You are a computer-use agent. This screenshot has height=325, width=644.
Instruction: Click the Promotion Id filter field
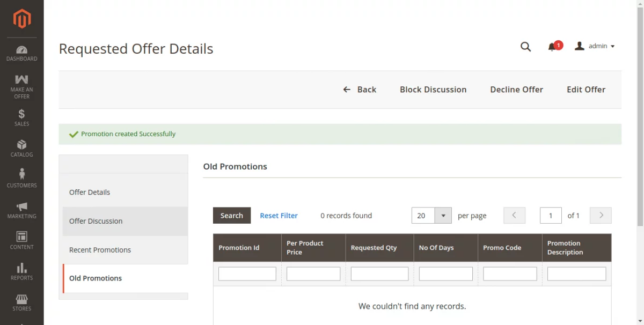(x=247, y=274)
